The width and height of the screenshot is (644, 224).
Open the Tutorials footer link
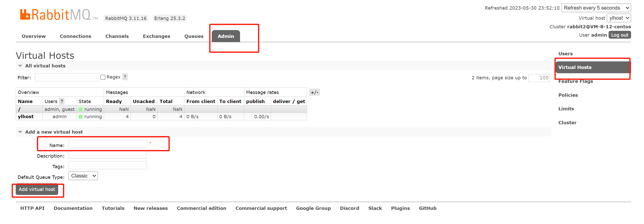pos(113,208)
